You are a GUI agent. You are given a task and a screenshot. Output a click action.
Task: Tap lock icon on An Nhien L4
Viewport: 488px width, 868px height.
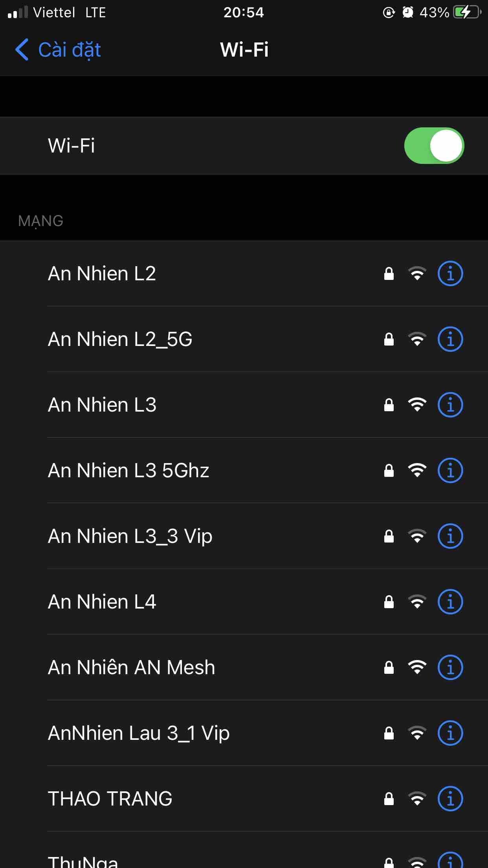tap(389, 602)
